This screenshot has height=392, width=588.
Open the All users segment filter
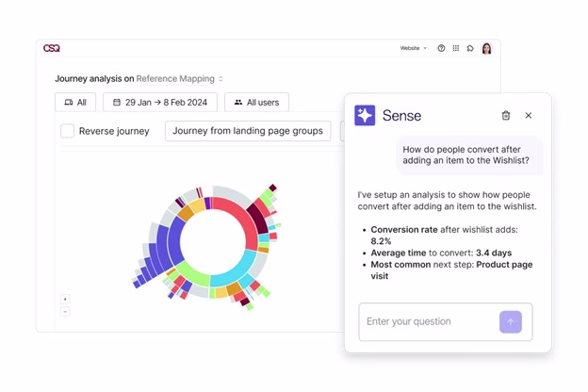(256, 102)
